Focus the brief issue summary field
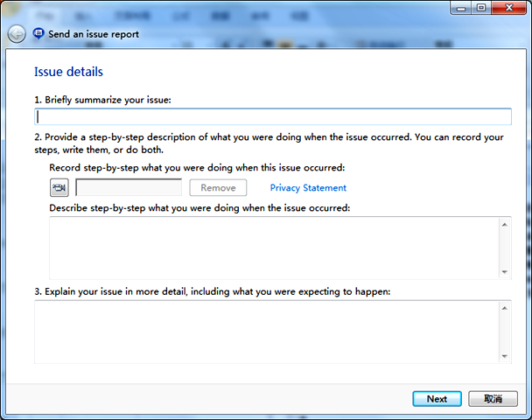Image resolution: width=532 pixels, height=420 pixels. point(273,116)
